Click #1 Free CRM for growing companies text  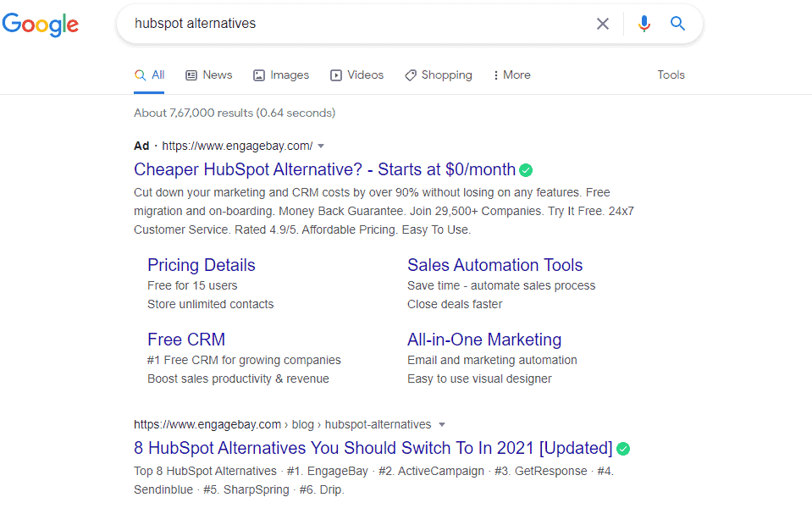tap(244, 361)
